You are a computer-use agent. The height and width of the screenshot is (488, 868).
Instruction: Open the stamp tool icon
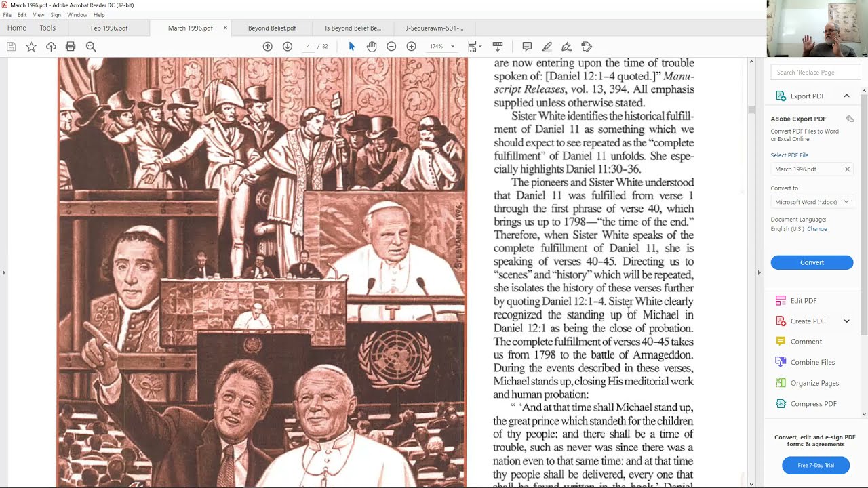[x=587, y=47]
